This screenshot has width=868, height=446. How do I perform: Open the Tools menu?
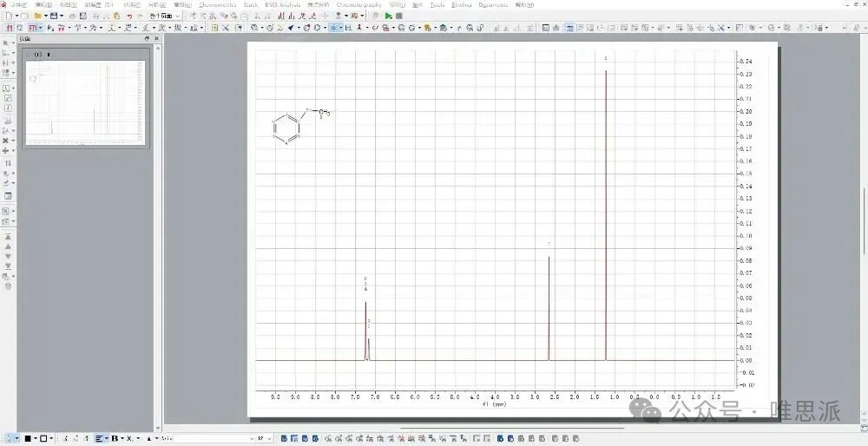437,4
